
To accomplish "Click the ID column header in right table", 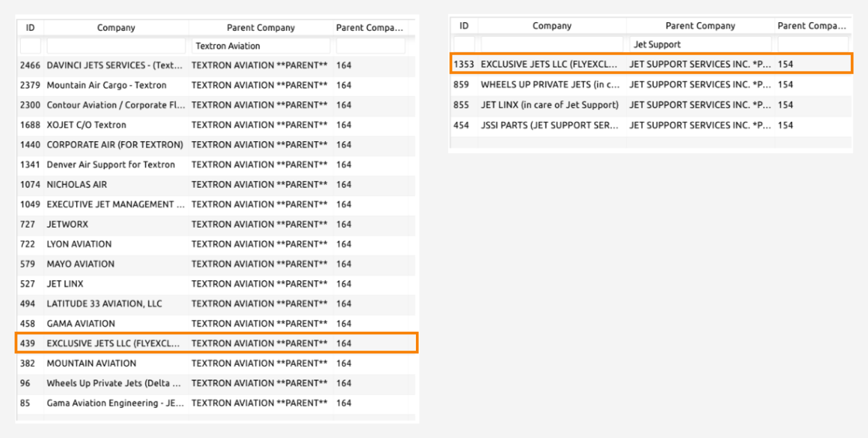I will pos(464,26).
